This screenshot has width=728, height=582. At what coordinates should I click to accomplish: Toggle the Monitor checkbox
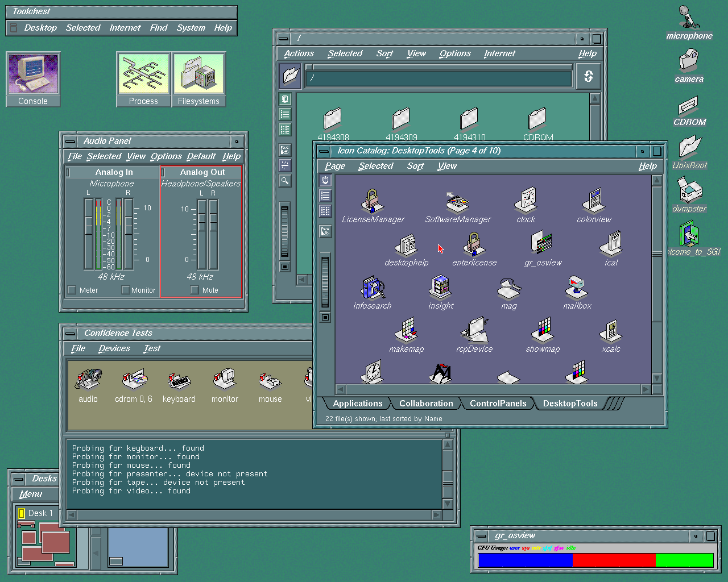pos(126,290)
